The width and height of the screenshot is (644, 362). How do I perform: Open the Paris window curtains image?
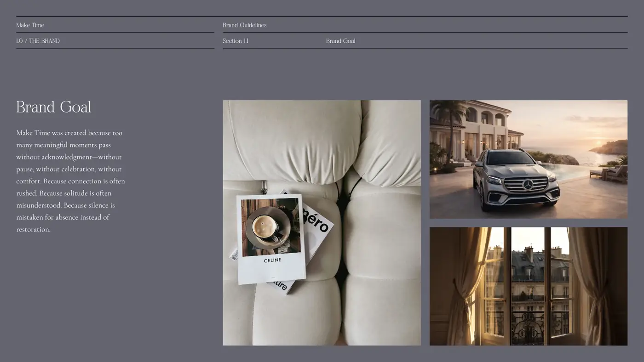pos(529,286)
